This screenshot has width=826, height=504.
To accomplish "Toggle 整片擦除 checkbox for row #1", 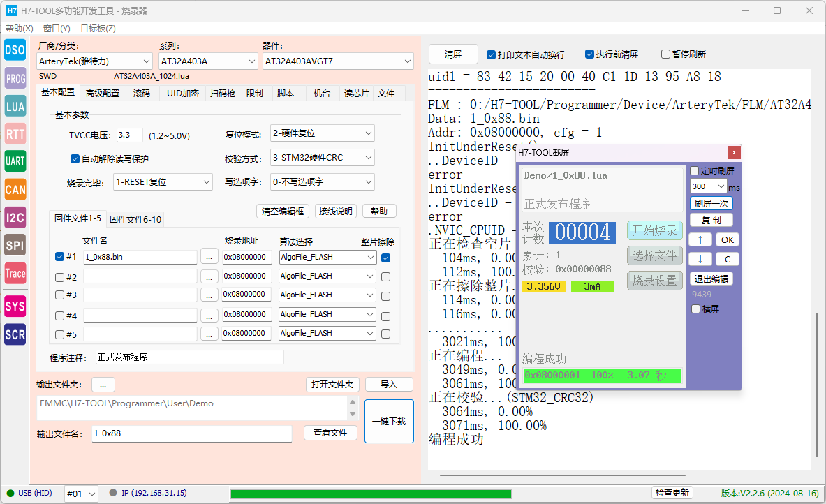I will (385, 258).
